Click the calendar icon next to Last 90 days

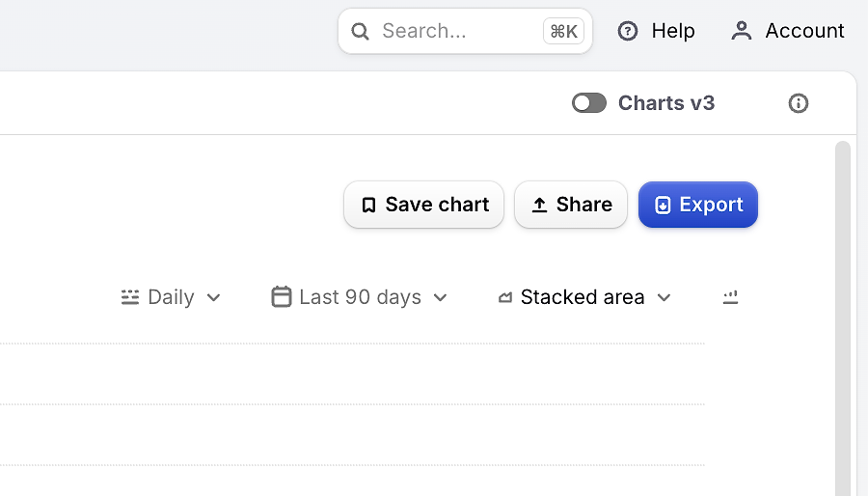pos(282,296)
